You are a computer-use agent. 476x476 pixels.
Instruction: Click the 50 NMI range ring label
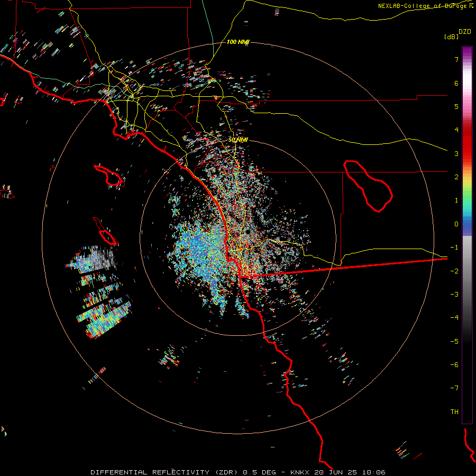(x=238, y=140)
